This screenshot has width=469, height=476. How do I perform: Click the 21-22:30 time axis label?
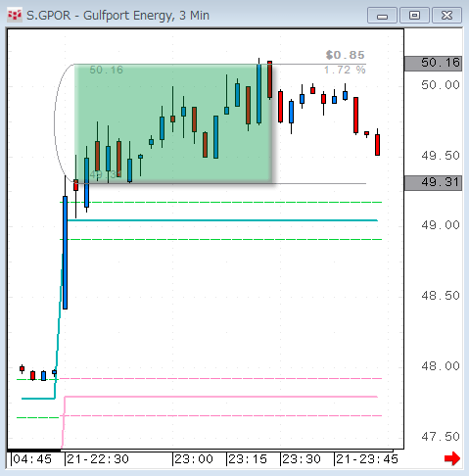pyautogui.click(x=98, y=459)
